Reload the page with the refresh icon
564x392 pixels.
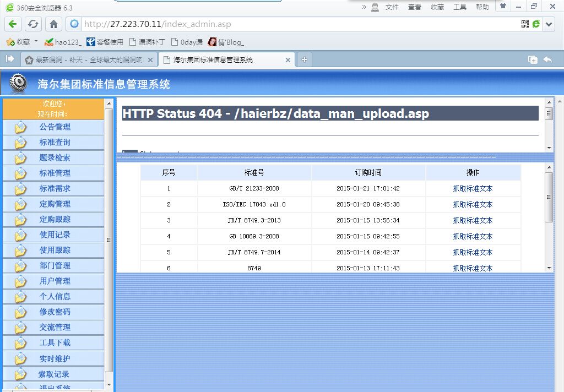(33, 24)
